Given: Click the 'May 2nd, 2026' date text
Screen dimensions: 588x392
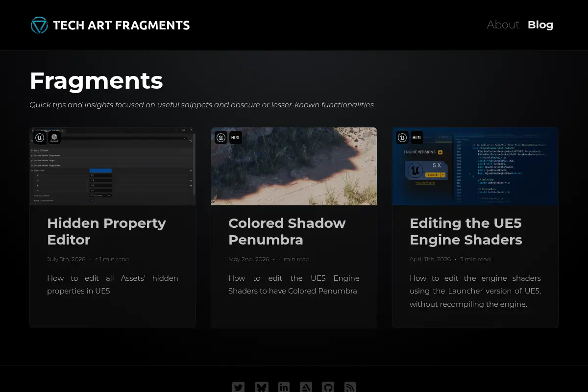Looking at the screenshot, I should click(x=248, y=259).
